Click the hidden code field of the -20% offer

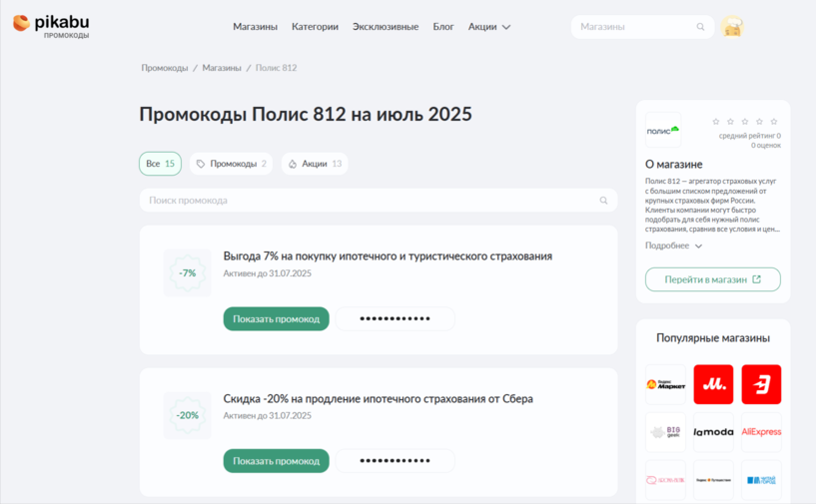tap(395, 461)
